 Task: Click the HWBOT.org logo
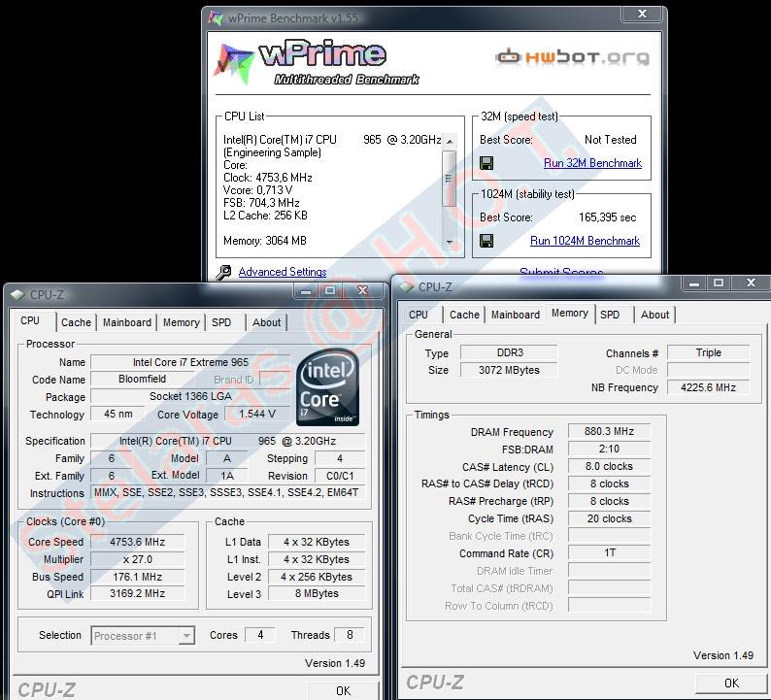[x=572, y=57]
